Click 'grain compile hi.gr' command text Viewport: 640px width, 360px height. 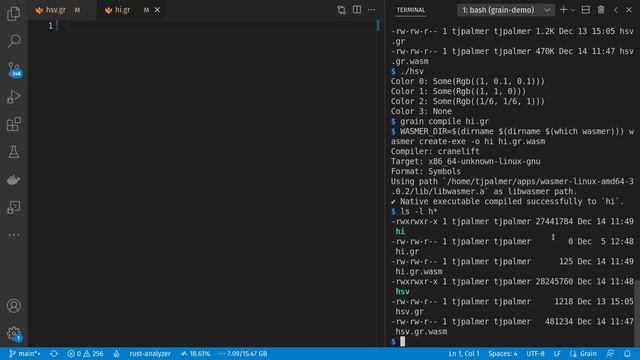[444, 121]
